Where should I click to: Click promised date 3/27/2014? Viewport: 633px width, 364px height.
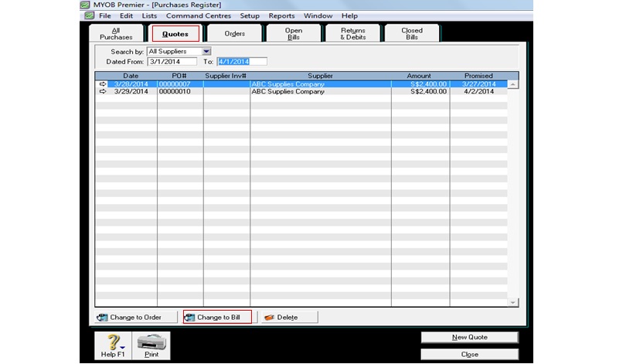coord(478,84)
